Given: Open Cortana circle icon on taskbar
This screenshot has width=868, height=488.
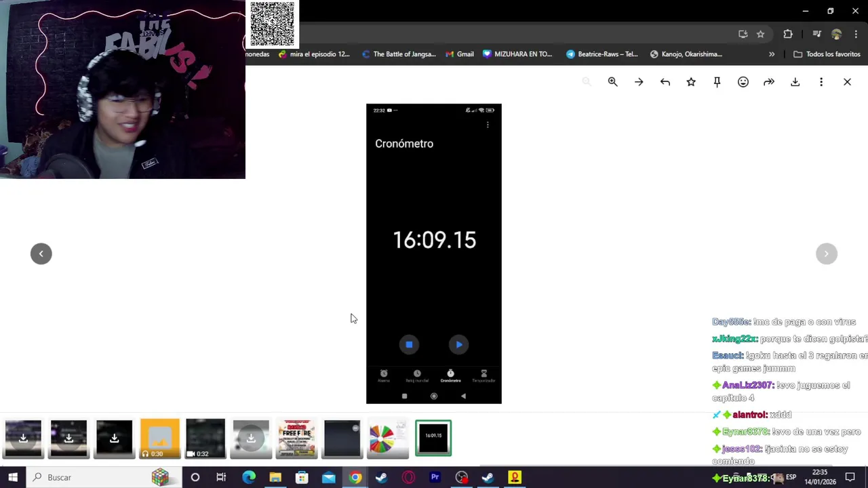Looking at the screenshot, I should pos(195,477).
